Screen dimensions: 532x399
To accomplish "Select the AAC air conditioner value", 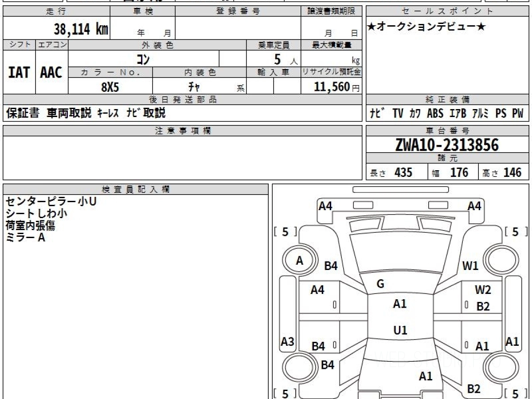I will [x=51, y=72].
